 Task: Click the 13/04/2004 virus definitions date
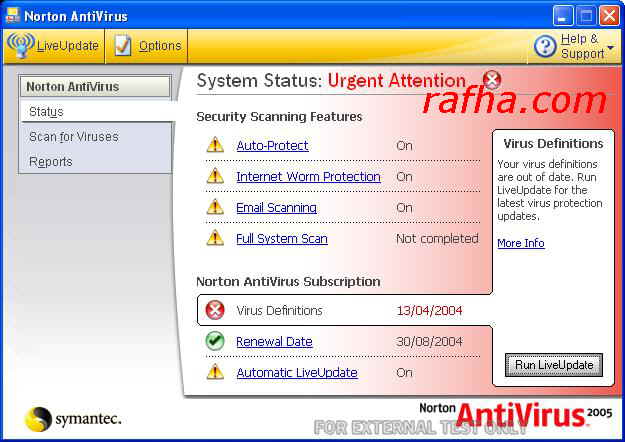(x=429, y=310)
